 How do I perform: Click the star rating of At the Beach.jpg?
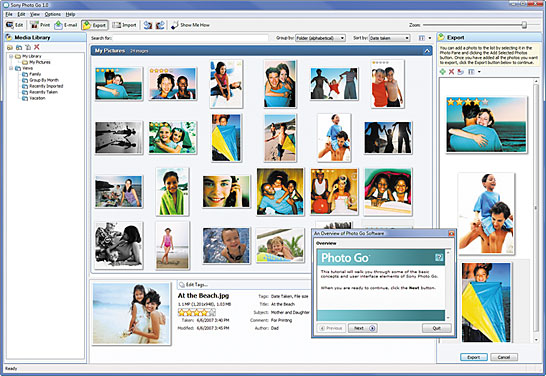coord(197,312)
